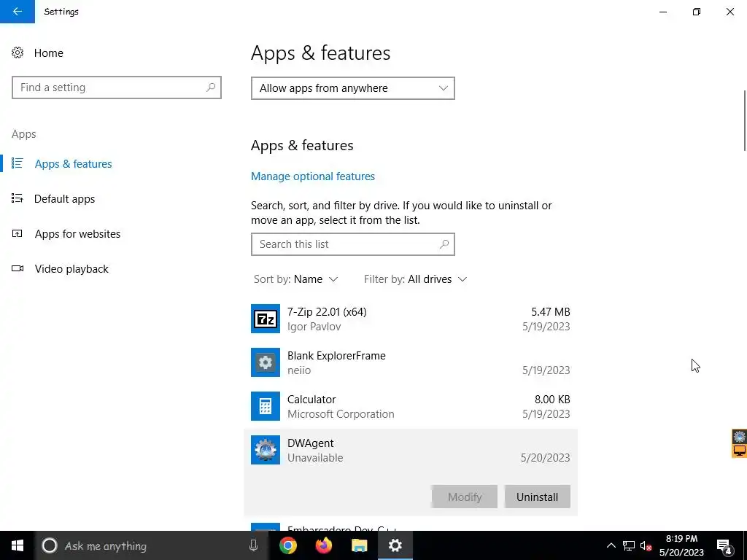Screen dimensions: 747x560
Task: Click the back arrow in Settings
Action: pyautogui.click(x=18, y=12)
